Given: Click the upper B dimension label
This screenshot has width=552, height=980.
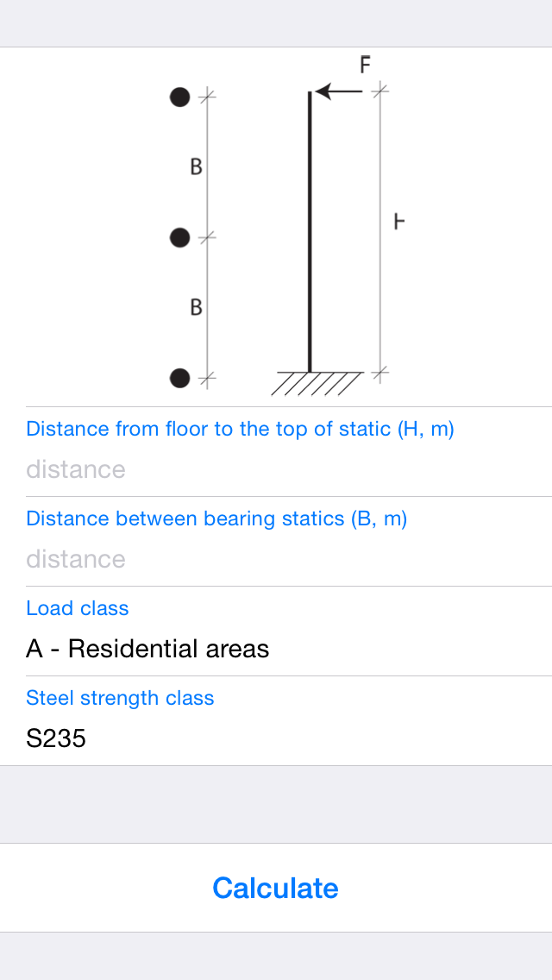Looking at the screenshot, I should [196, 165].
